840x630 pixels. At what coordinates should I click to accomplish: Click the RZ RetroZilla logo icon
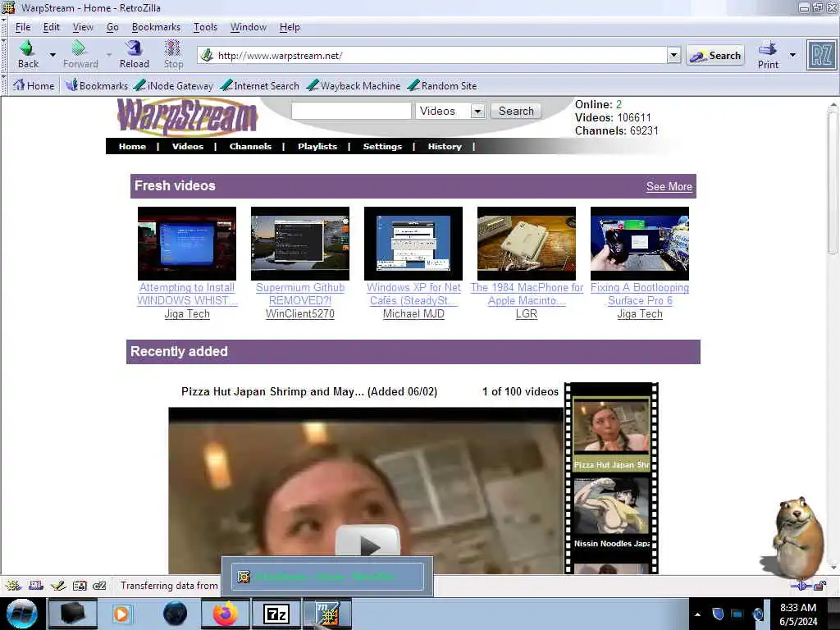point(820,55)
